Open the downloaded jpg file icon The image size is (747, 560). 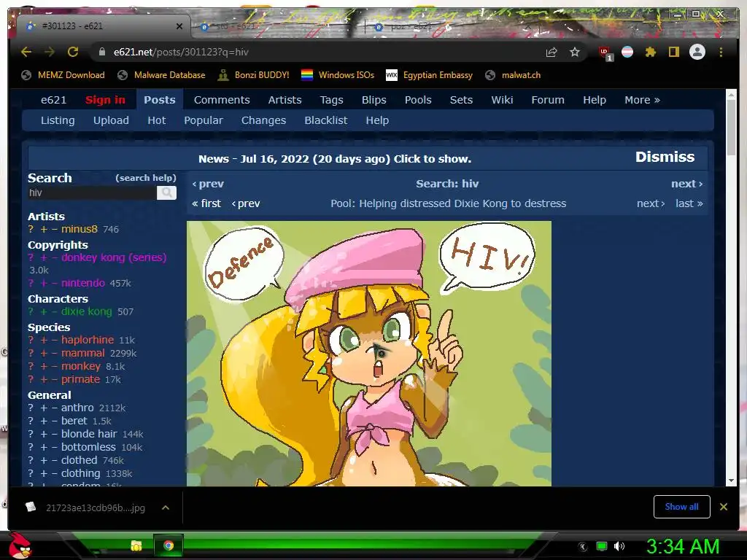[31, 507]
